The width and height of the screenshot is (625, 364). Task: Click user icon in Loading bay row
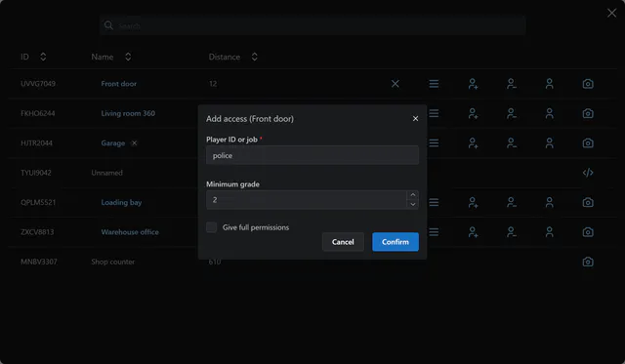(x=549, y=202)
